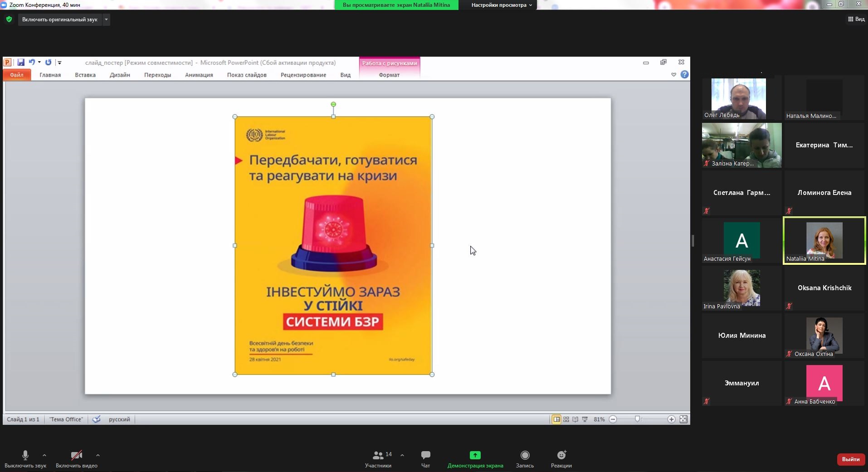Open video options arrow next to camera
The height and width of the screenshot is (472, 868).
tap(98, 455)
